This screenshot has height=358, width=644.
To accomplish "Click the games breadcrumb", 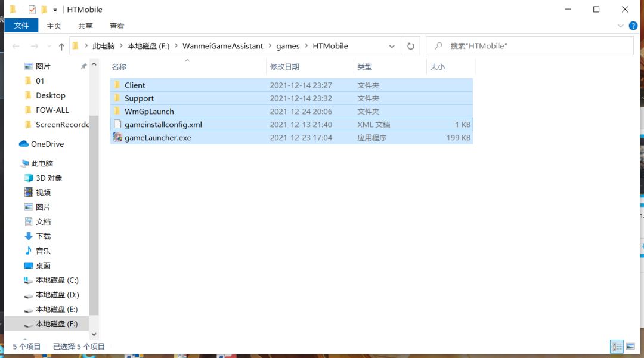I will click(x=287, y=46).
